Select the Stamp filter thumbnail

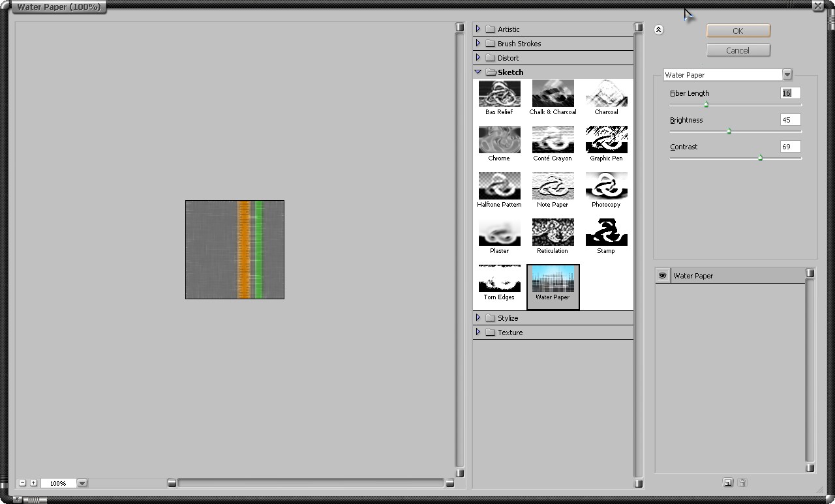click(606, 233)
